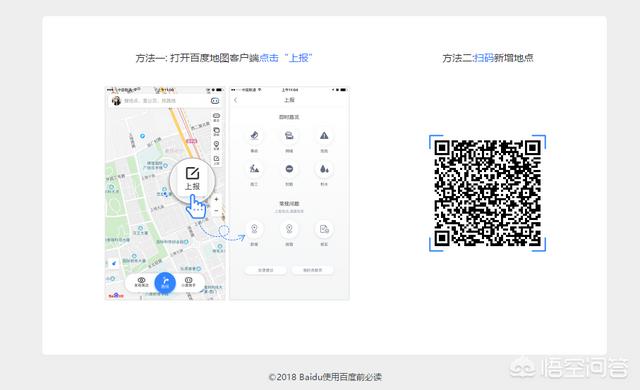Open the voice assistant icon in search bar
640x390 pixels.
[x=215, y=100]
